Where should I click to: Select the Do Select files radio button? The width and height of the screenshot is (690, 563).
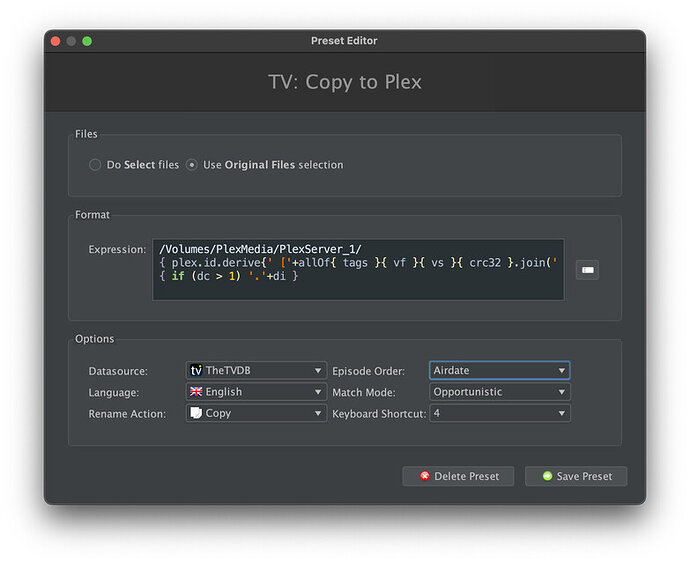(95, 165)
